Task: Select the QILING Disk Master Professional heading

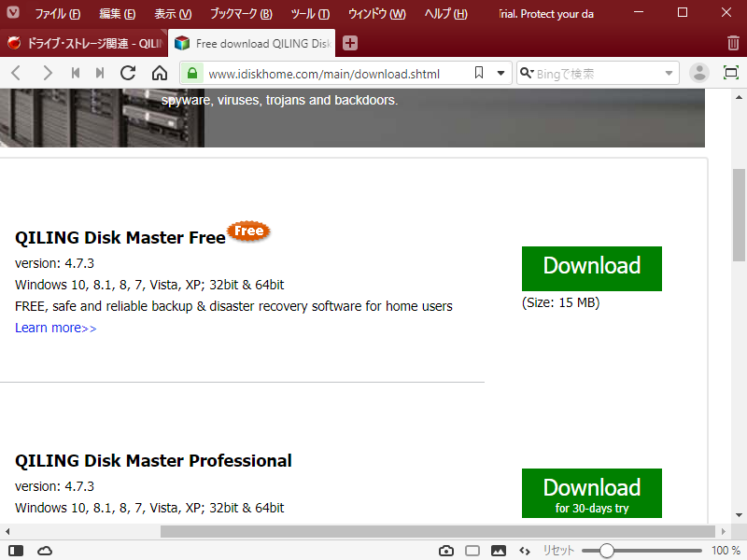Action: (x=153, y=460)
